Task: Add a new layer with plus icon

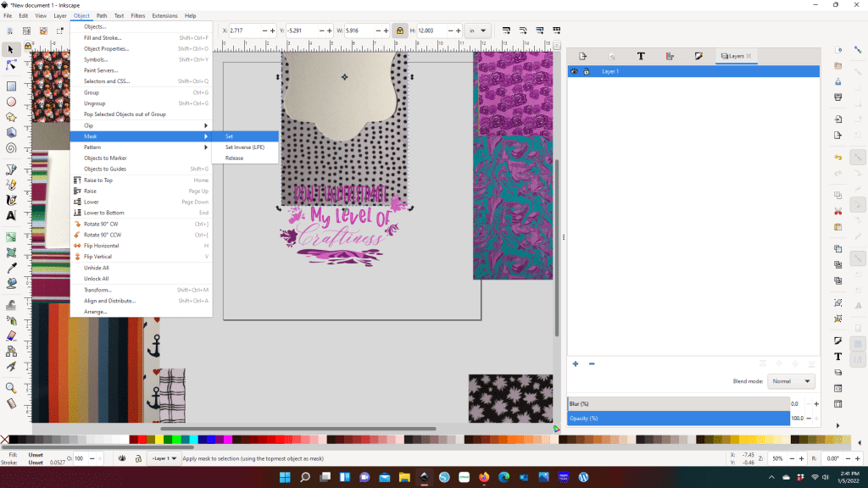Action: point(576,363)
